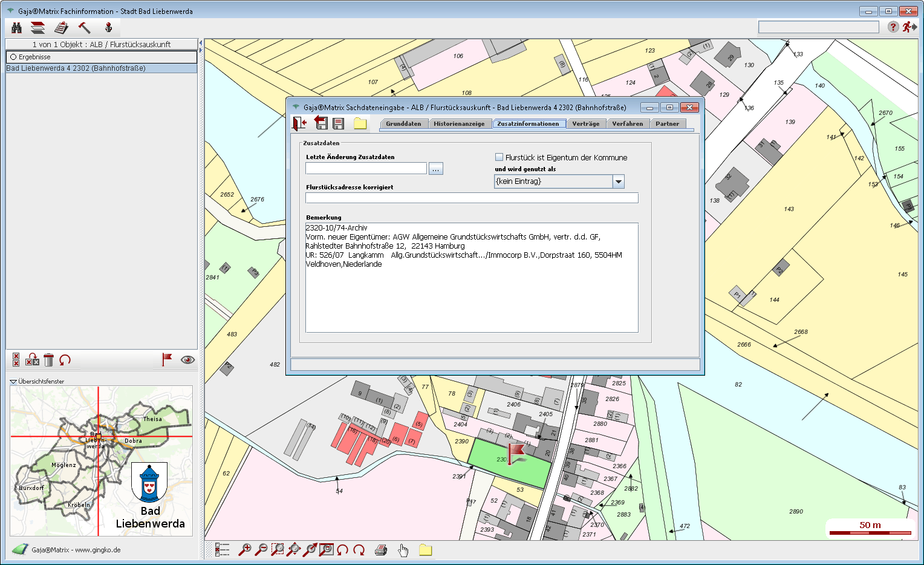Open the binoculars search tool
The image size is (924, 565).
click(x=17, y=28)
